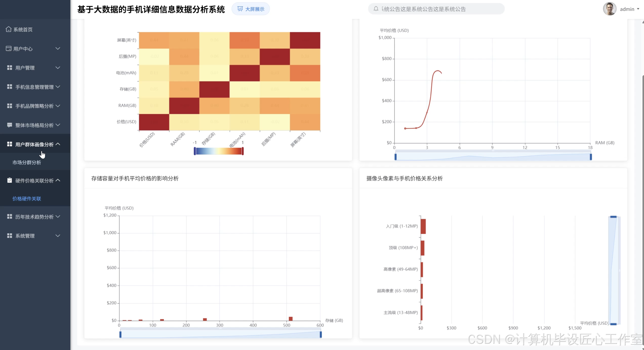The height and width of the screenshot is (350, 644).
Task: Select the 市场分群分析 submenu item
Action: click(x=35, y=162)
